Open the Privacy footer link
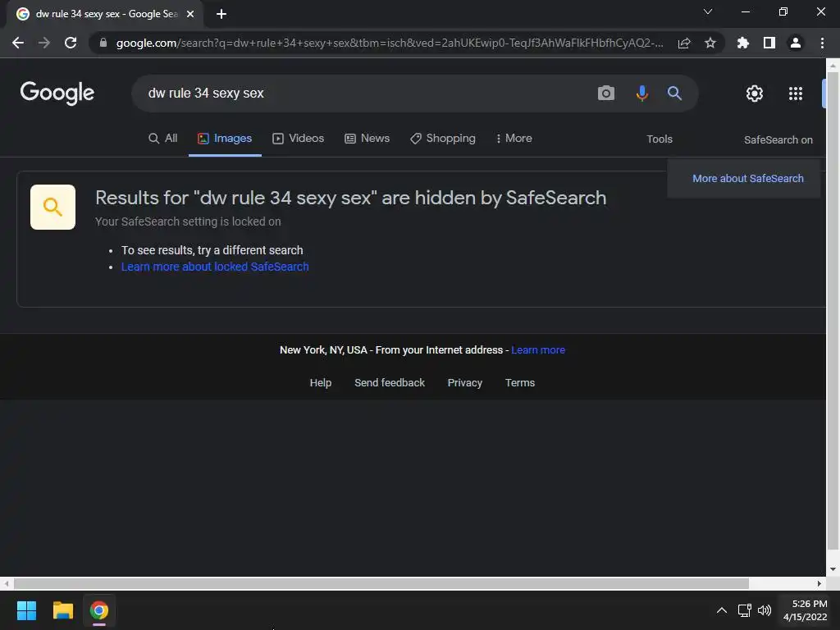This screenshot has width=840, height=630. click(464, 382)
